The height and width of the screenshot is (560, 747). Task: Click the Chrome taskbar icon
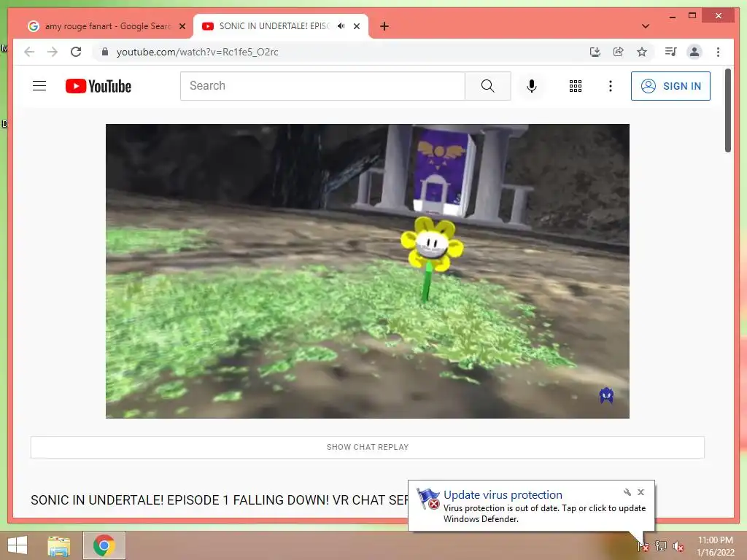coord(104,545)
